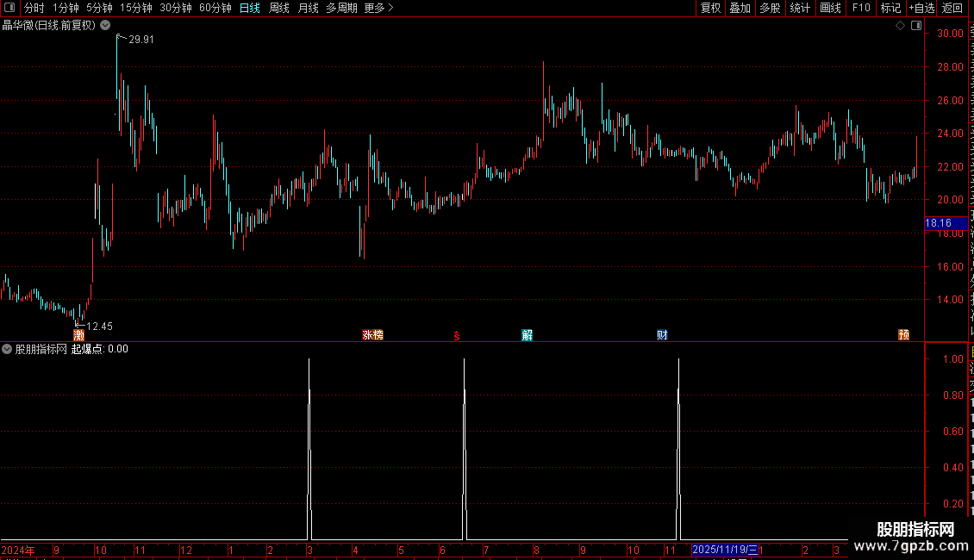974x560 pixels.
Task: Click the 预 forecast marker icon
Action: (904, 335)
